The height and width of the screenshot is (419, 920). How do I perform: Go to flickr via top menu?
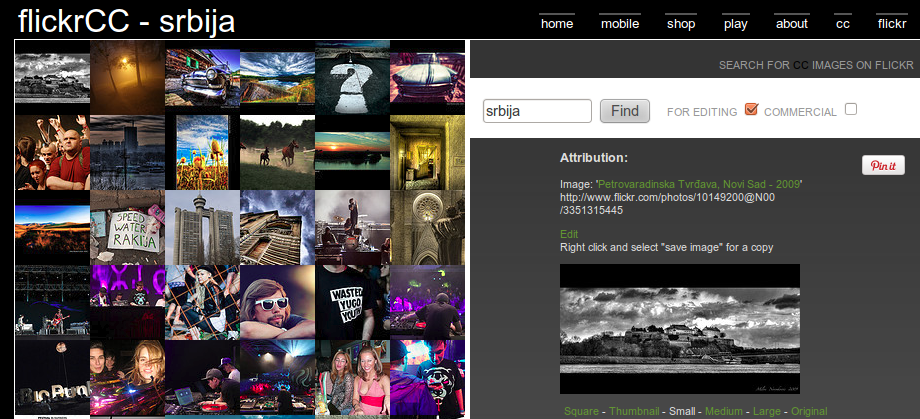pos(892,23)
